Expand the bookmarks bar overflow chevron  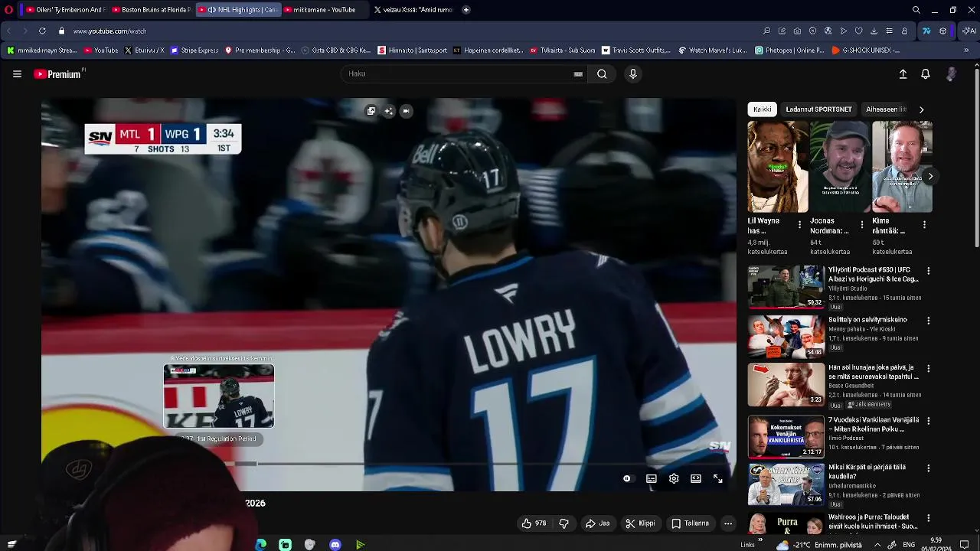(x=966, y=51)
